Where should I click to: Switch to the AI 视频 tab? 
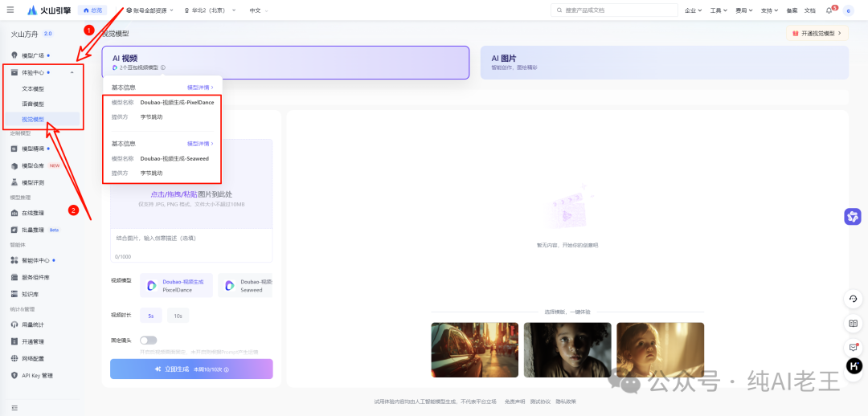pos(285,62)
